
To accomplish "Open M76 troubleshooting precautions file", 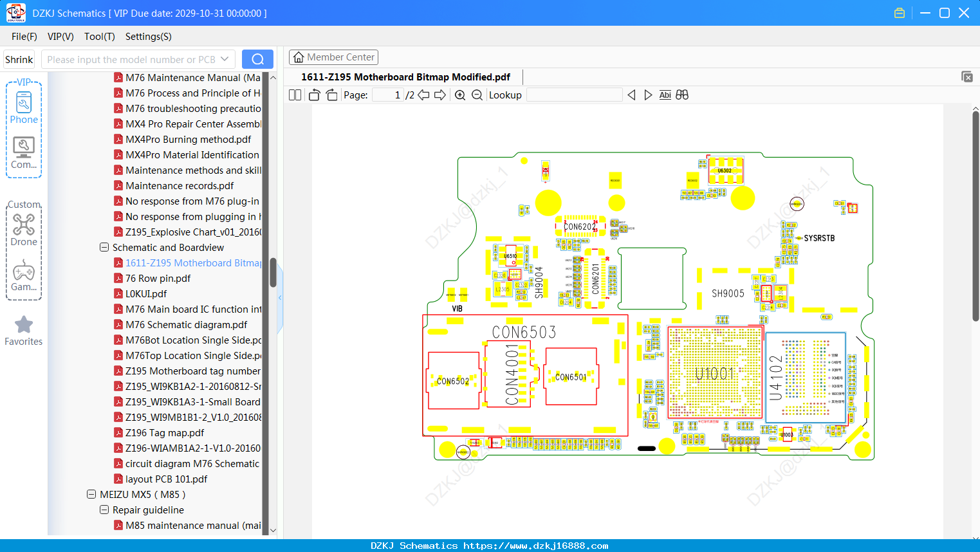I will pos(193,109).
